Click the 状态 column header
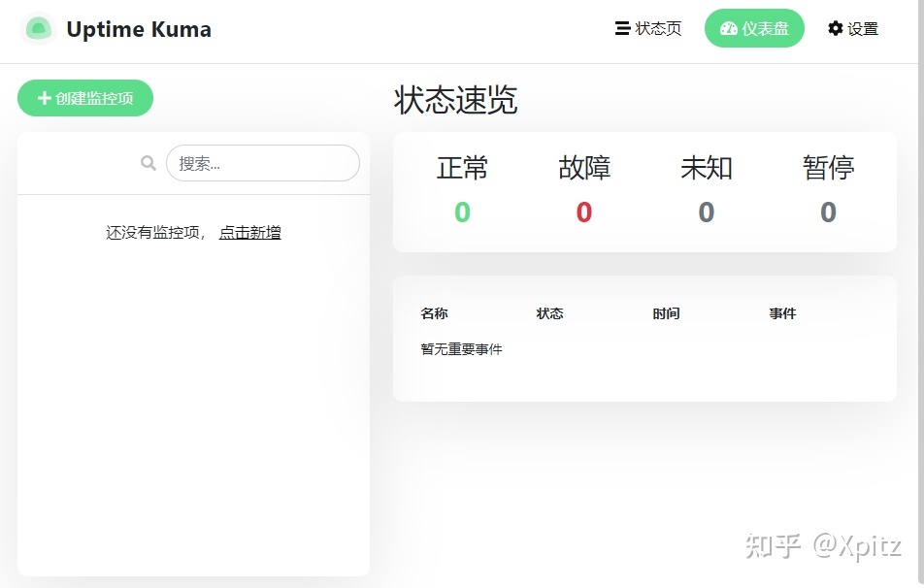 coord(549,313)
